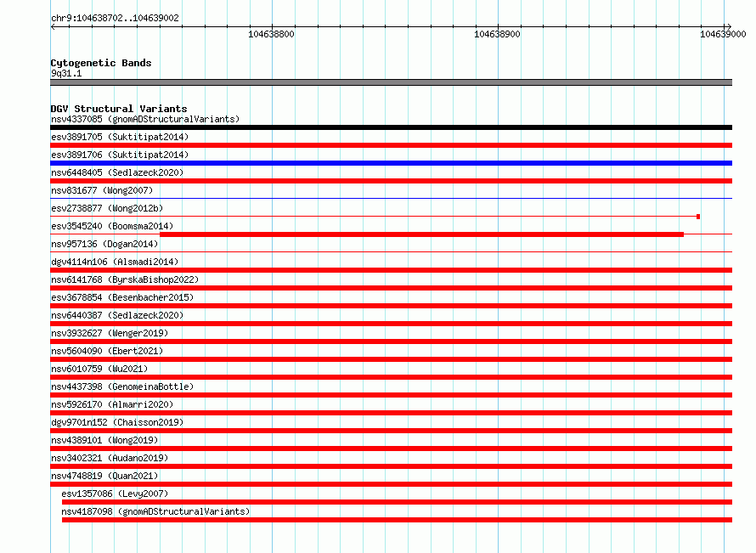Select nsv6440387 Sedlazeck2020 label
The height and width of the screenshot is (553, 756).
pyautogui.click(x=117, y=315)
